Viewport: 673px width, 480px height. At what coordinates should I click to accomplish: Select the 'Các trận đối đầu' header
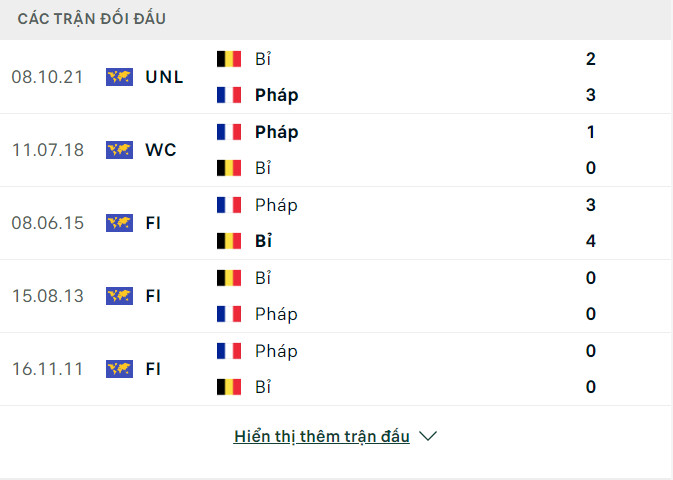pyautogui.click(x=92, y=19)
